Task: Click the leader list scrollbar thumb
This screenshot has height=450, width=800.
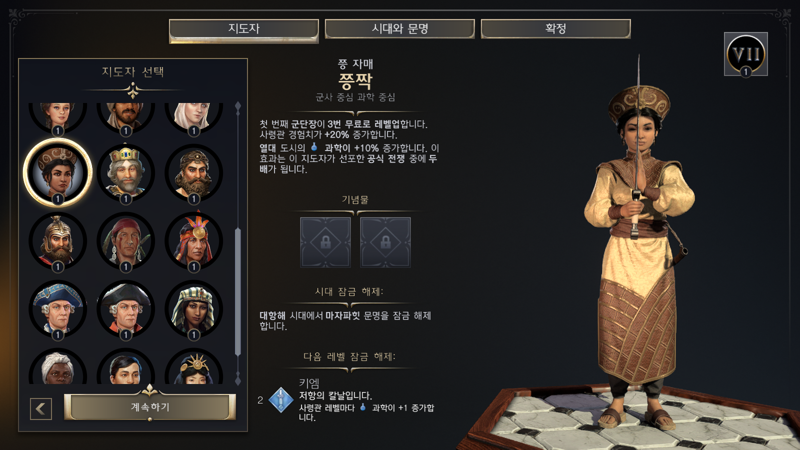Action: [x=238, y=292]
